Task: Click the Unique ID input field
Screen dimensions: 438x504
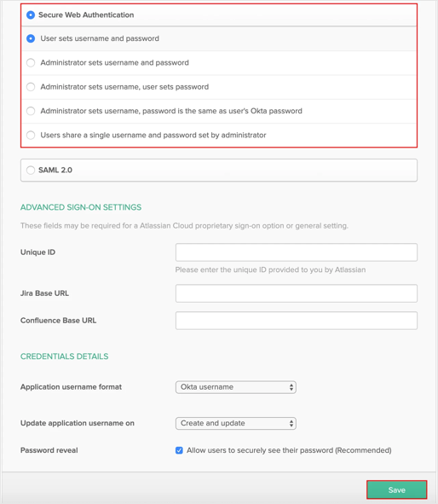Action: [296, 252]
